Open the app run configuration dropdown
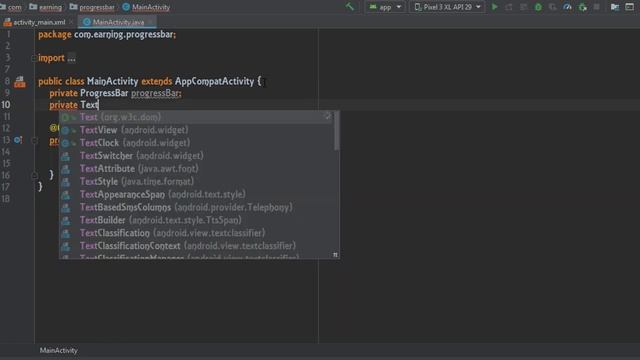Viewport: 640px width, 360px height. tap(385, 7)
